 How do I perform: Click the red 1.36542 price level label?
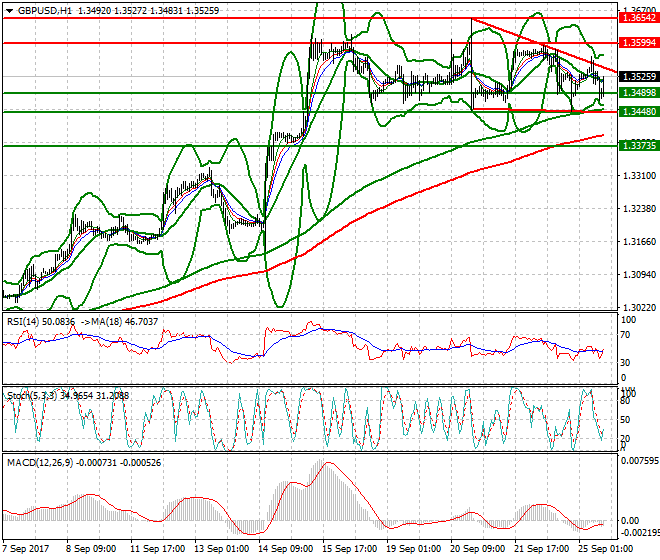tap(639, 18)
